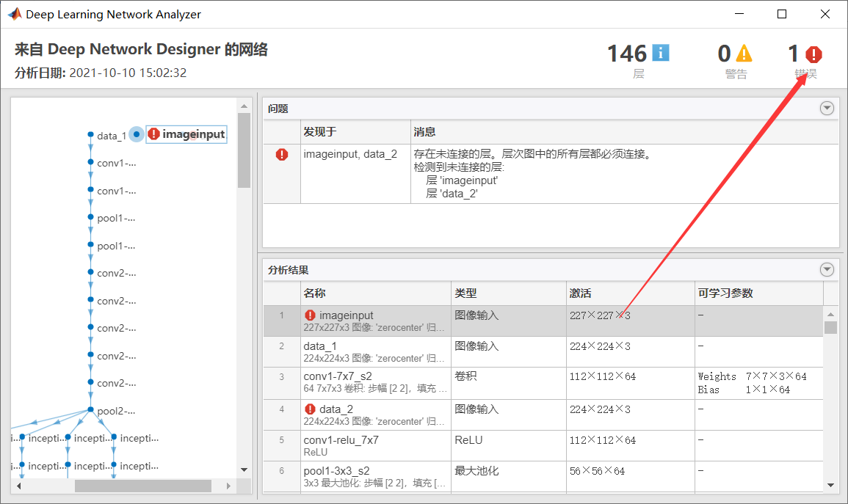The height and width of the screenshot is (504, 848).
Task: Click the 消息 column header
Action: (625, 132)
